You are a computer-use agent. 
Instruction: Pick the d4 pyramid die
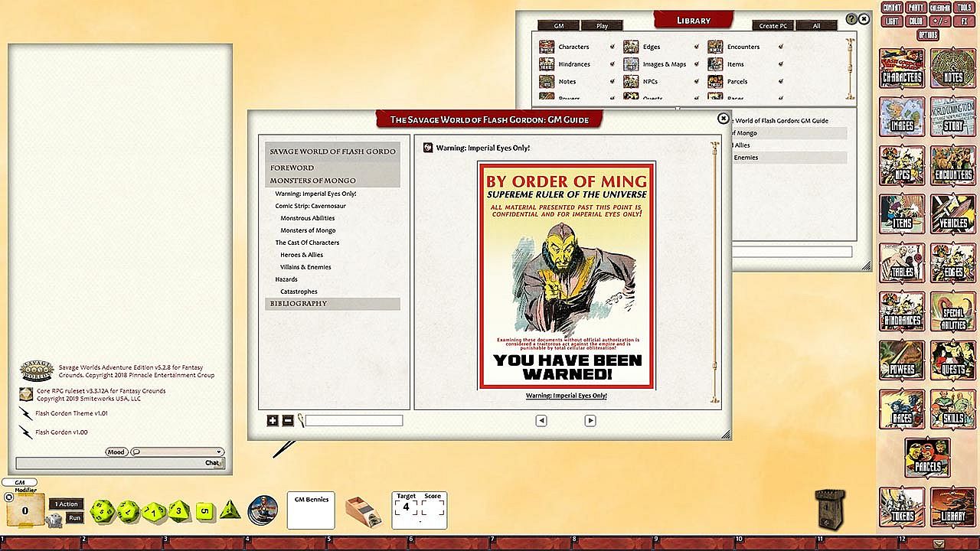[x=230, y=510]
